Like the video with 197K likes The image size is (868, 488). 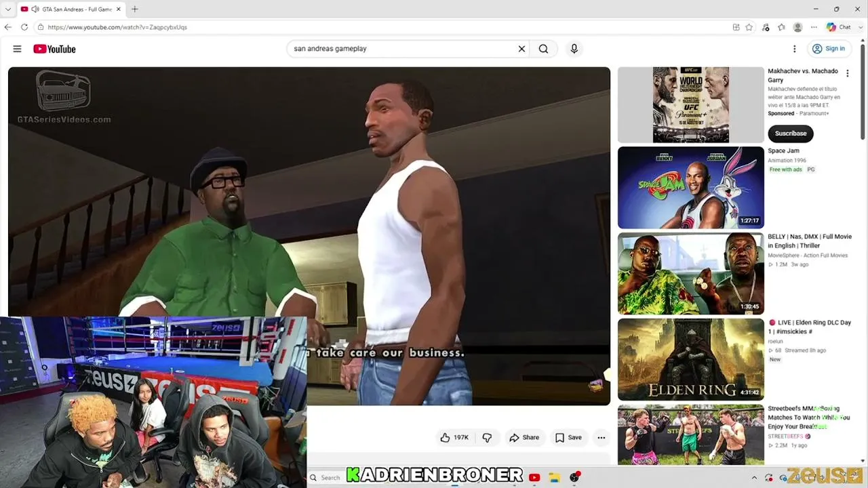[x=454, y=438]
